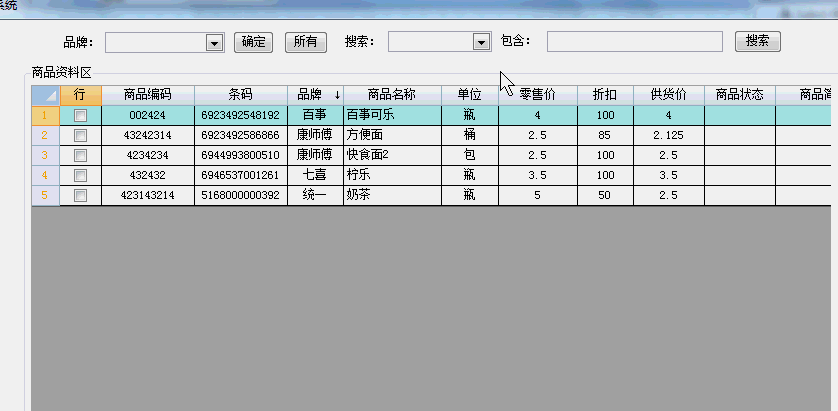Viewport: 838px width, 411px height.
Task: Open the 搜索 field dropdown
Action: [480, 42]
